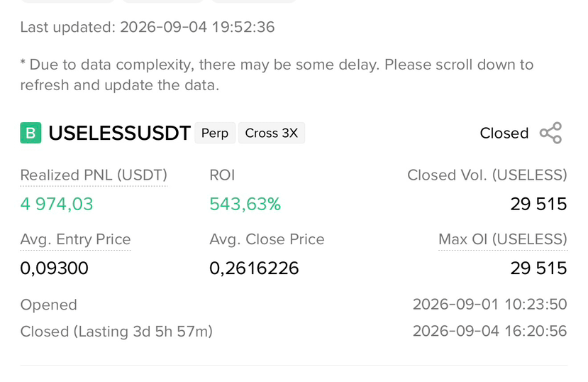Screen dimensions: 588x382
Task: Tap the share icon next to Closed
Action: pos(550,133)
